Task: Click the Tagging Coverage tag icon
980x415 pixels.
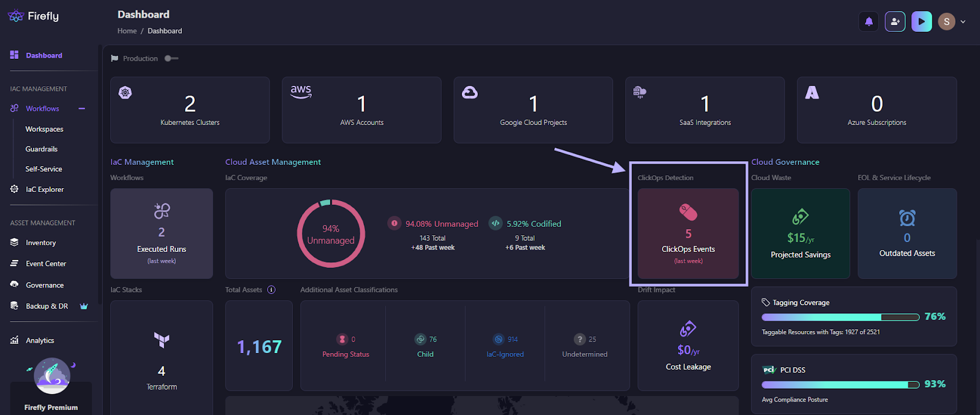Action: point(766,302)
